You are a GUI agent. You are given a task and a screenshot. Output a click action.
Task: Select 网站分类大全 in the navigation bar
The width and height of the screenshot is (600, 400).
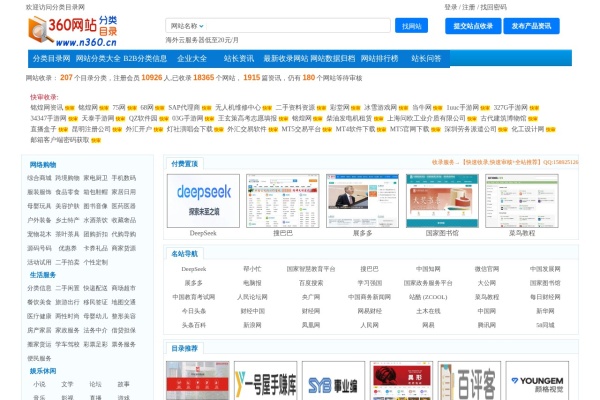[98, 59]
